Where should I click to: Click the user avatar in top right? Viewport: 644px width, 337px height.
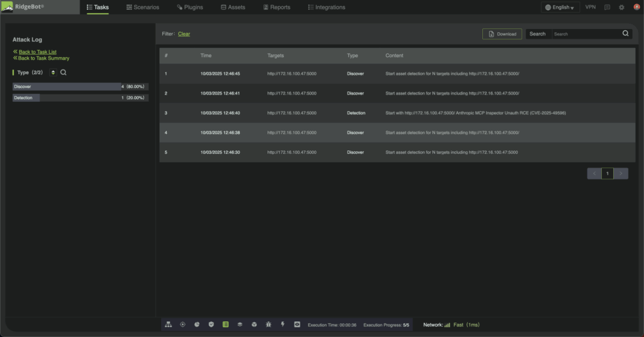[x=636, y=7]
